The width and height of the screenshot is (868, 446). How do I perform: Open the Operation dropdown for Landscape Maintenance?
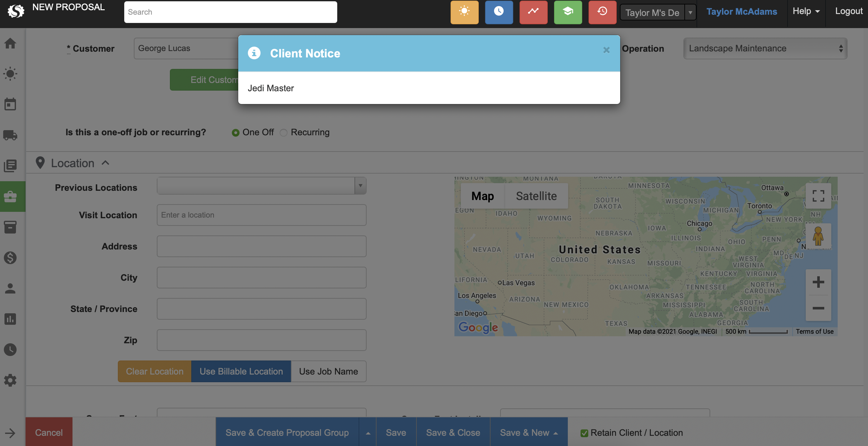point(765,48)
